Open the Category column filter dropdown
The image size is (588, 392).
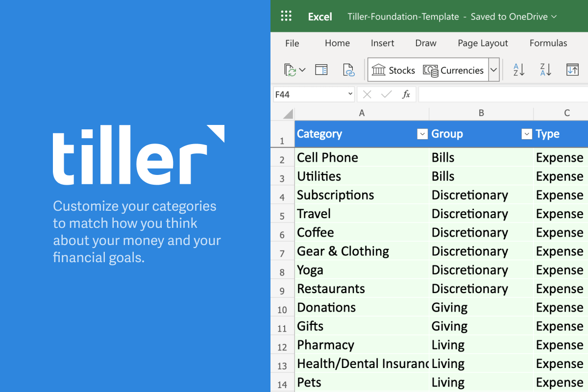point(422,134)
